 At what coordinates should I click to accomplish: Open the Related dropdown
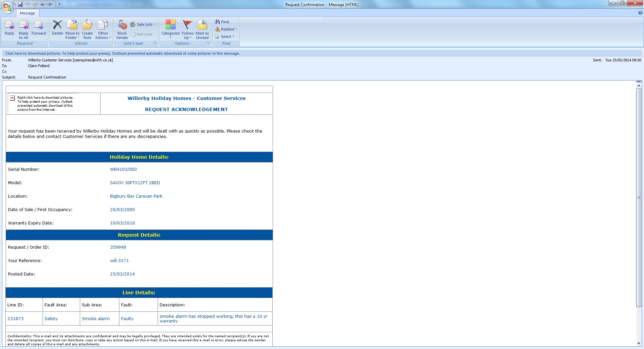(x=226, y=29)
